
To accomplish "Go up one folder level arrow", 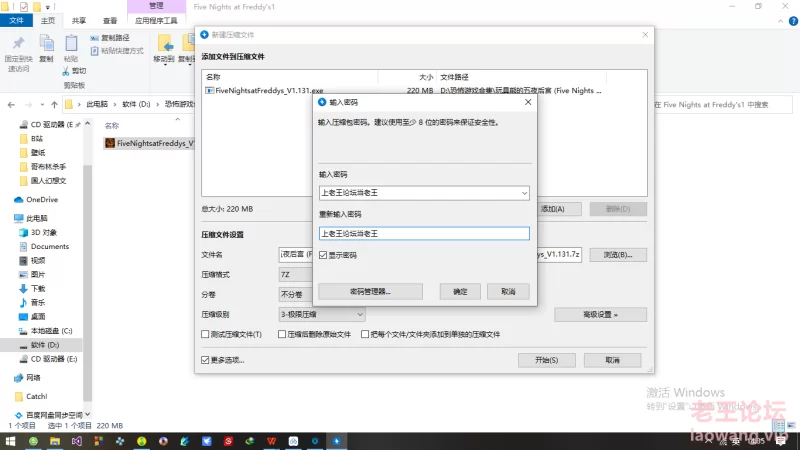I will [x=54, y=105].
